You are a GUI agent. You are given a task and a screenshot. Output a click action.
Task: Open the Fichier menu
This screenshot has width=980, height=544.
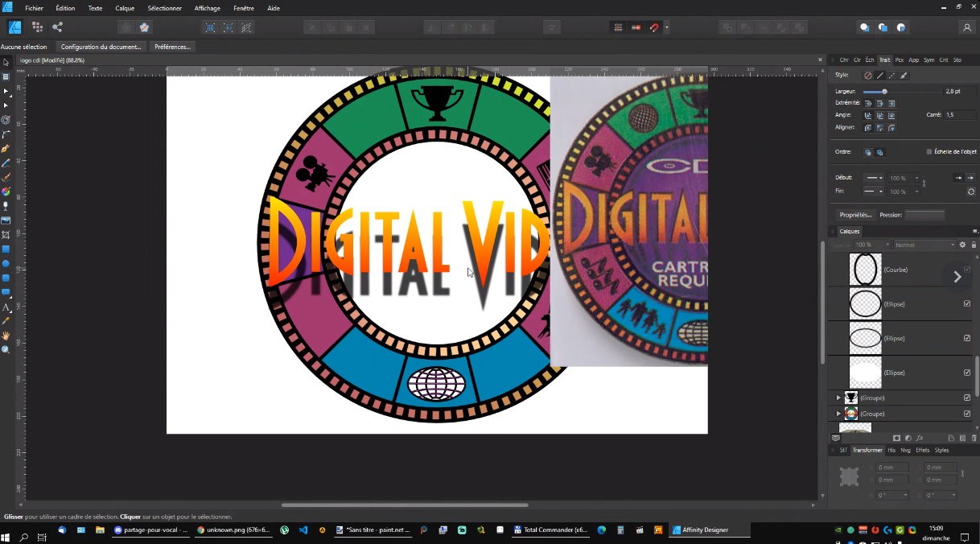34,8
